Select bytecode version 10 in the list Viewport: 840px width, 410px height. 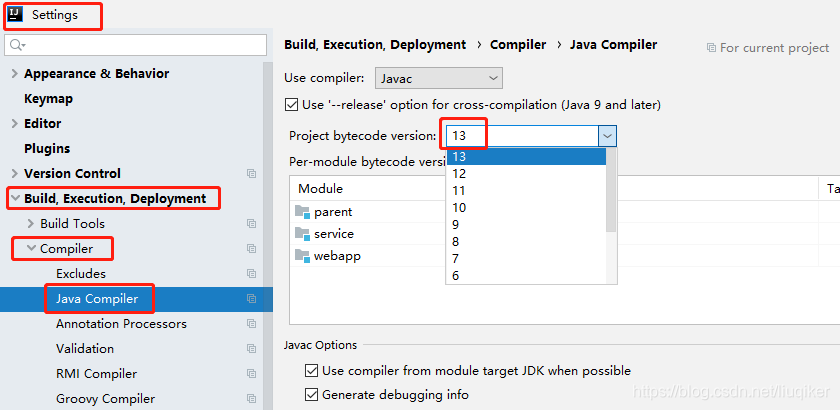pos(526,207)
